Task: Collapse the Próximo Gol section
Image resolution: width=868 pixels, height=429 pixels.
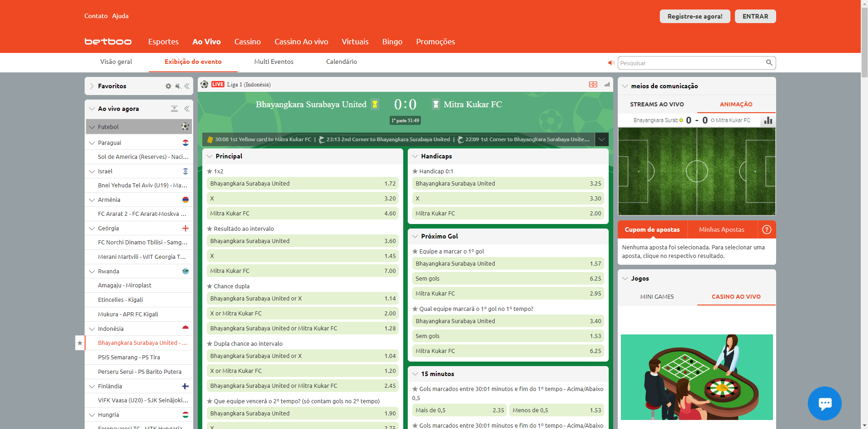Action: (415, 236)
